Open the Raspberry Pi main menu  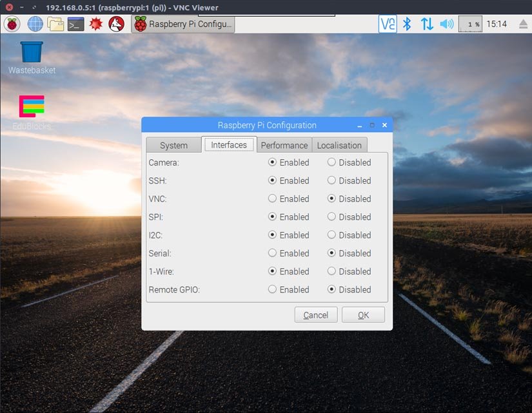pyautogui.click(x=12, y=24)
